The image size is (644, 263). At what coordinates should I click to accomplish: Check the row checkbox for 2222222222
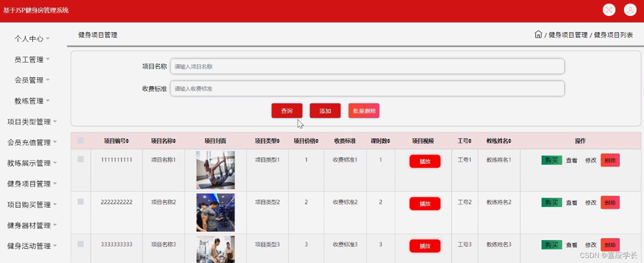coord(81,202)
